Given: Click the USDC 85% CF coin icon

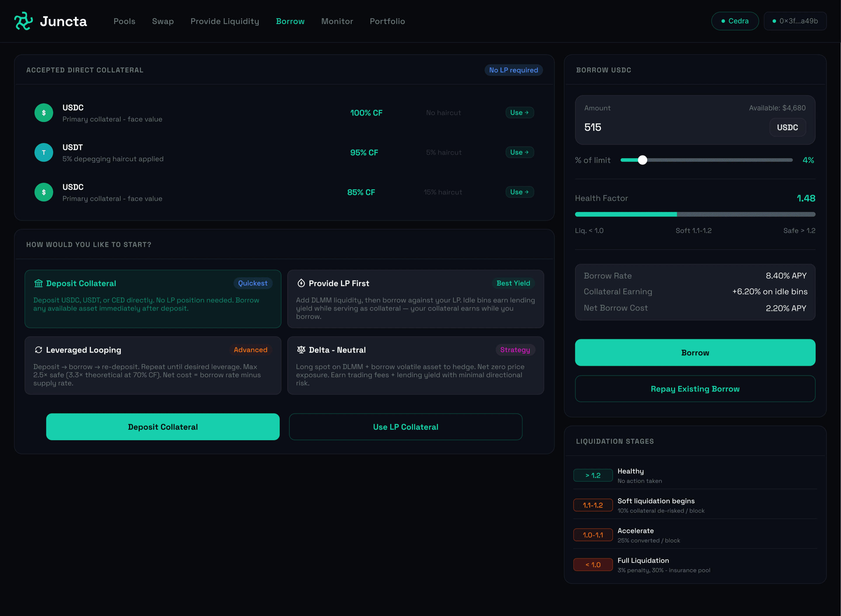Looking at the screenshot, I should point(44,192).
